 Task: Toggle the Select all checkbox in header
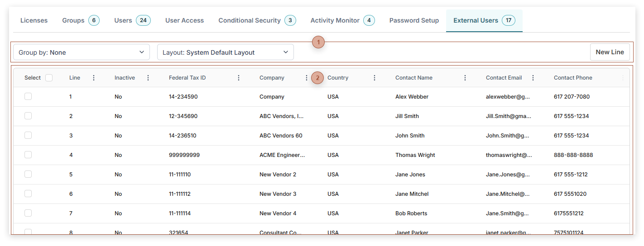click(x=49, y=78)
